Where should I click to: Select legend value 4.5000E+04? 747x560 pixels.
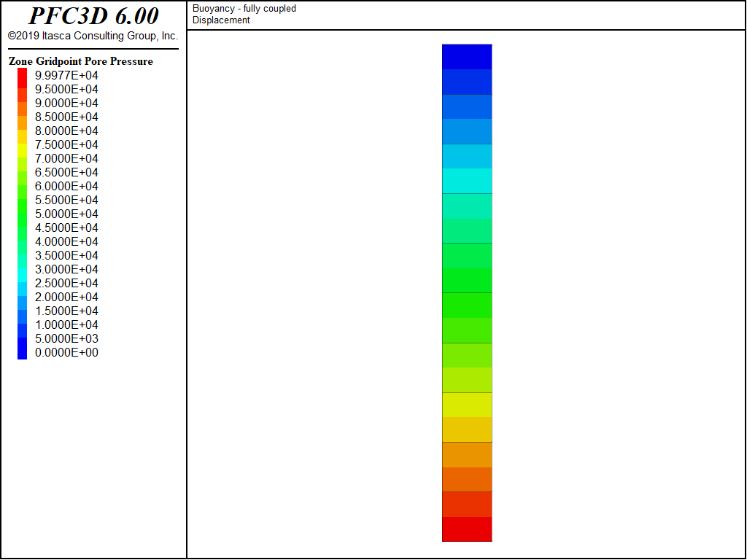point(66,227)
